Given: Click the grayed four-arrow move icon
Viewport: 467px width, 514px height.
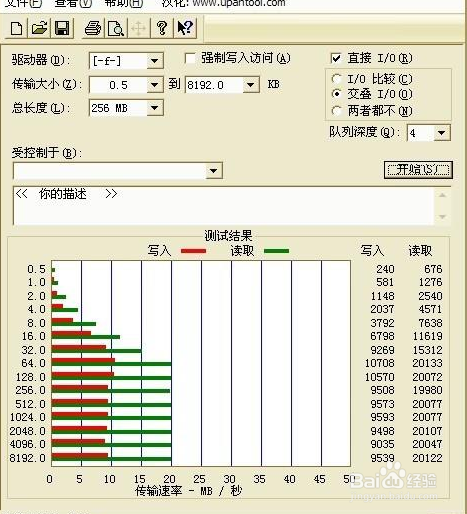Looking at the screenshot, I should click(138, 28).
